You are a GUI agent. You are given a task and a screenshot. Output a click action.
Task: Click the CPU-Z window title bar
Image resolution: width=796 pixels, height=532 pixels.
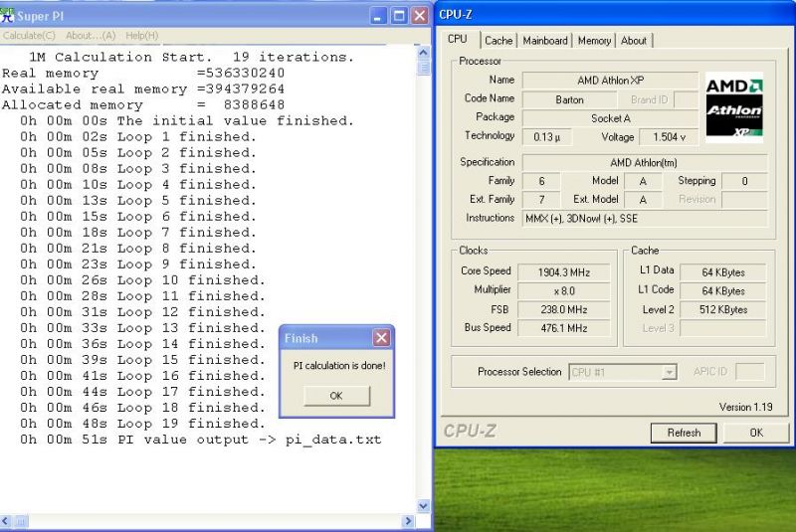615,15
